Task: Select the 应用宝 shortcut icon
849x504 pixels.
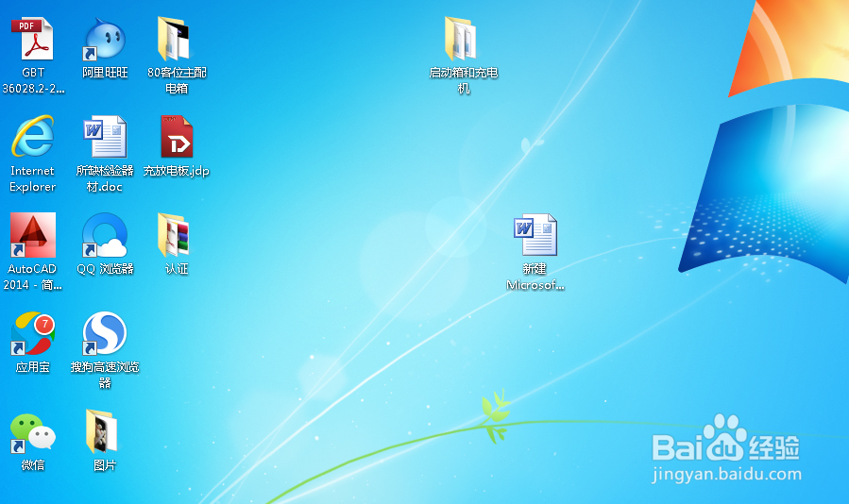Action: click(32, 333)
